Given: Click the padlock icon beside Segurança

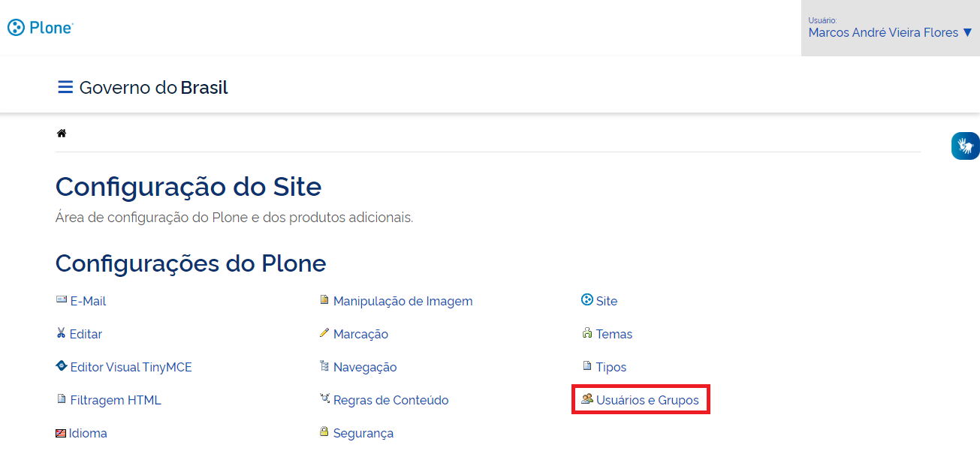Looking at the screenshot, I should [324, 432].
